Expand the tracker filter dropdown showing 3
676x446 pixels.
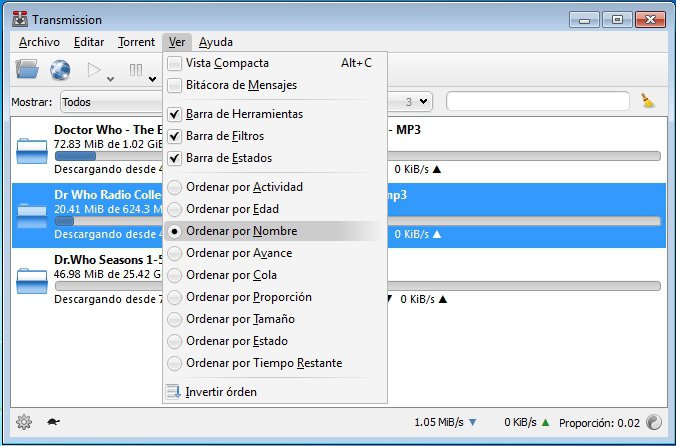click(410, 102)
